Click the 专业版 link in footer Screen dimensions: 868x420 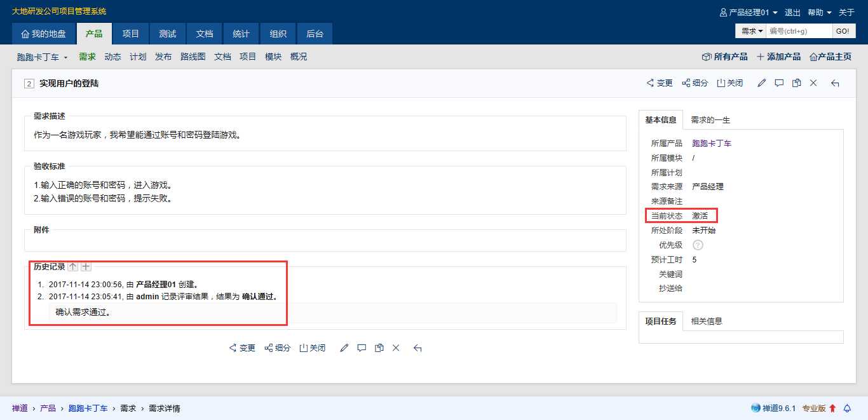[814, 409]
